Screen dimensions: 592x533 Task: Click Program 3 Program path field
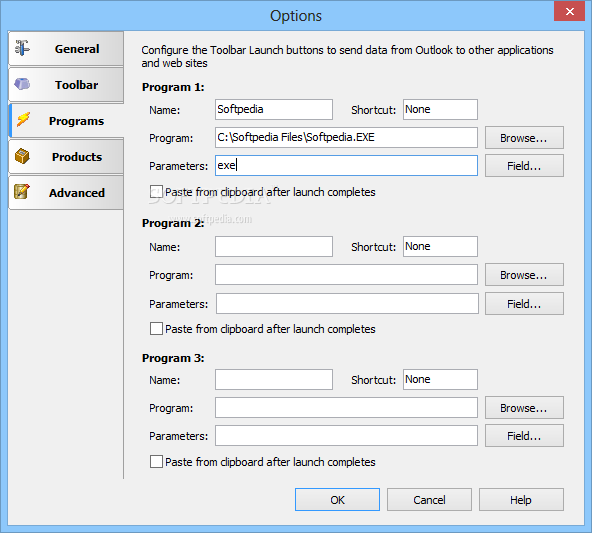click(x=346, y=407)
